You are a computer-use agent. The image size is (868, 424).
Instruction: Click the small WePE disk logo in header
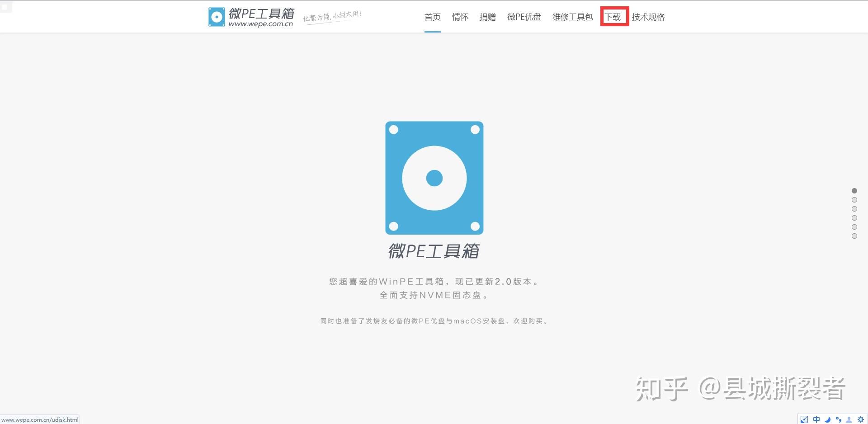217,17
